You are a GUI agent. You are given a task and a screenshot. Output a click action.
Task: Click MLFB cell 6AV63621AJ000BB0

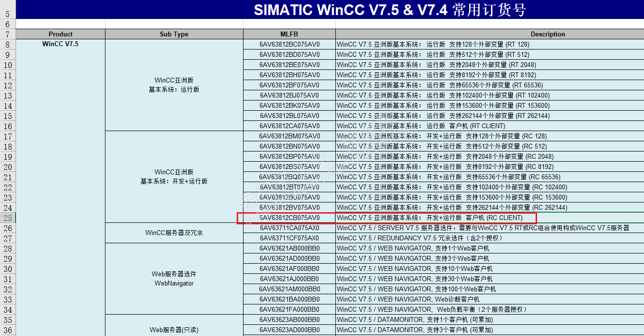(x=289, y=279)
